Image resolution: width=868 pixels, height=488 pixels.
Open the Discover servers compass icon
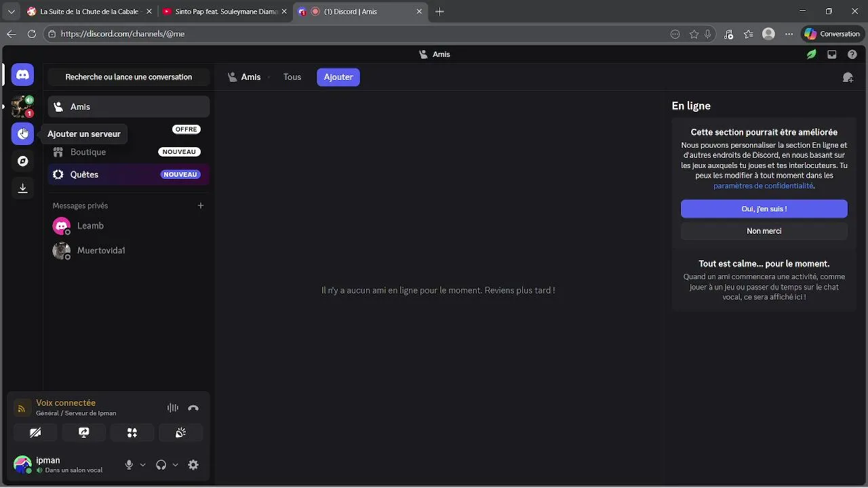[x=22, y=161]
